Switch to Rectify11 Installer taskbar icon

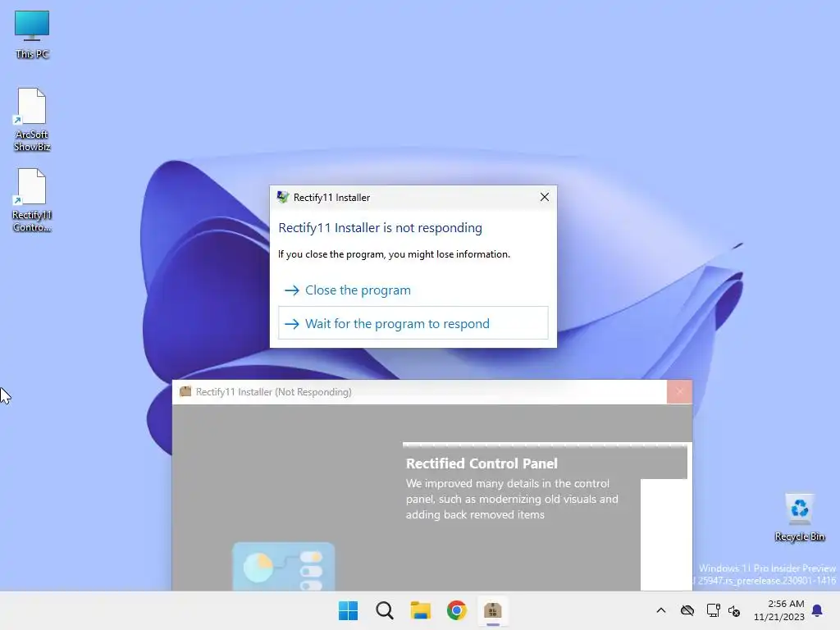(x=493, y=610)
